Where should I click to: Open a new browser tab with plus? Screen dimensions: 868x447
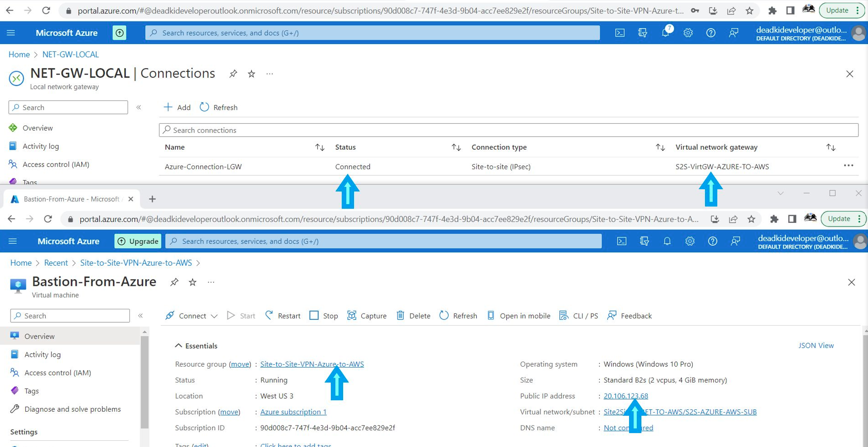click(152, 199)
